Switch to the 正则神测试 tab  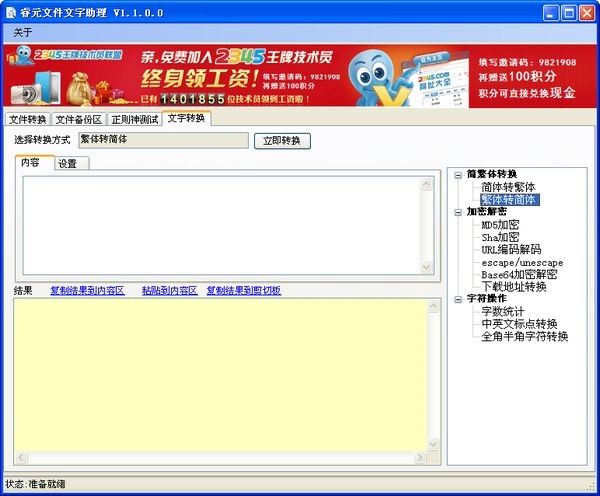click(135, 119)
